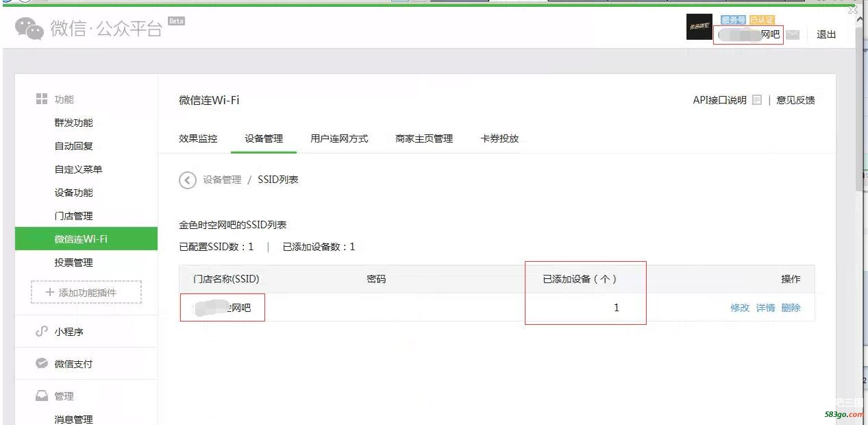The height and width of the screenshot is (425, 868).
Task: Click the 微信支付 icon in the sidebar
Action: coord(42,364)
